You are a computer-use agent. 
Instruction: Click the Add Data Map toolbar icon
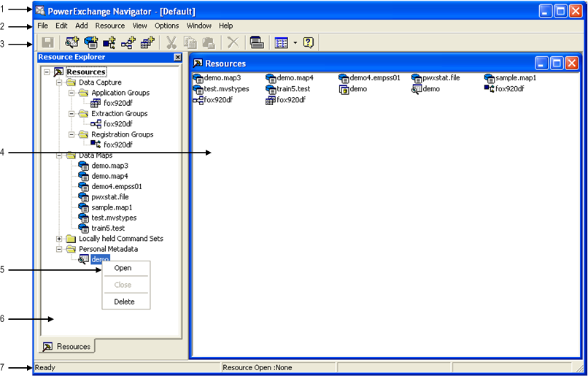pos(91,43)
